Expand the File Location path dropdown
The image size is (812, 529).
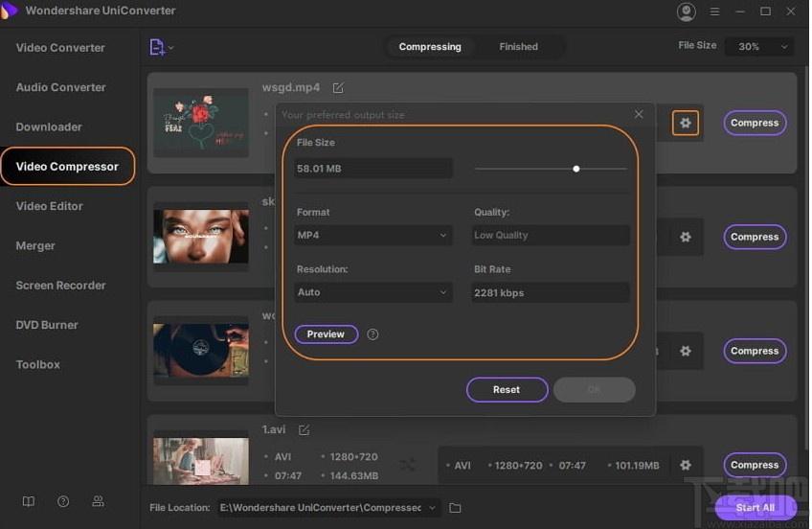coord(433,508)
